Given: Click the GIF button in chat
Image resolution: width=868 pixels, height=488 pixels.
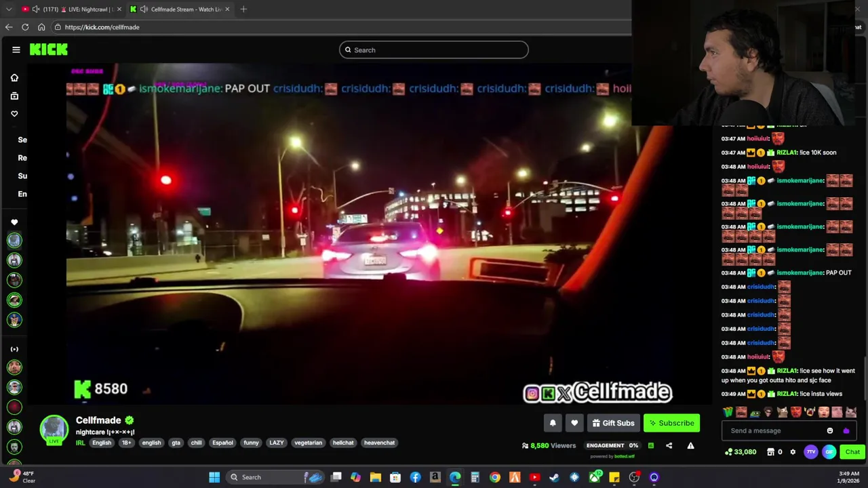Looking at the screenshot, I should pyautogui.click(x=829, y=452).
